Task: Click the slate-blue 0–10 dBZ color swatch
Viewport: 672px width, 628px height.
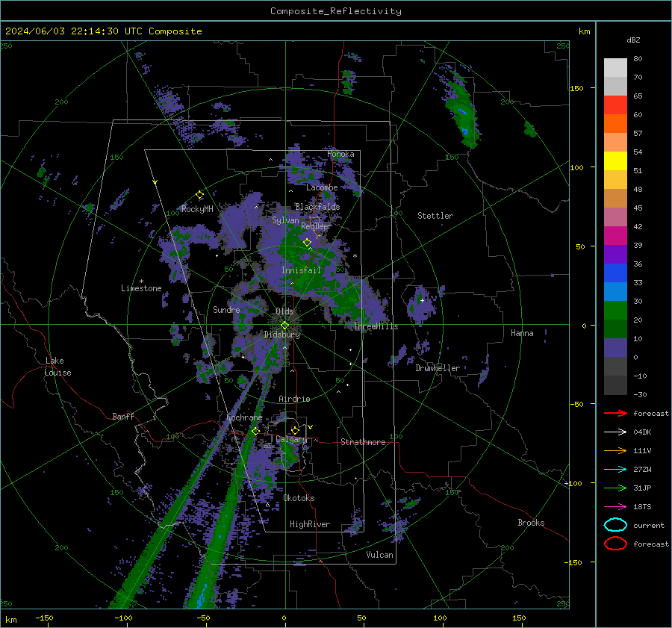Action: [x=615, y=348]
